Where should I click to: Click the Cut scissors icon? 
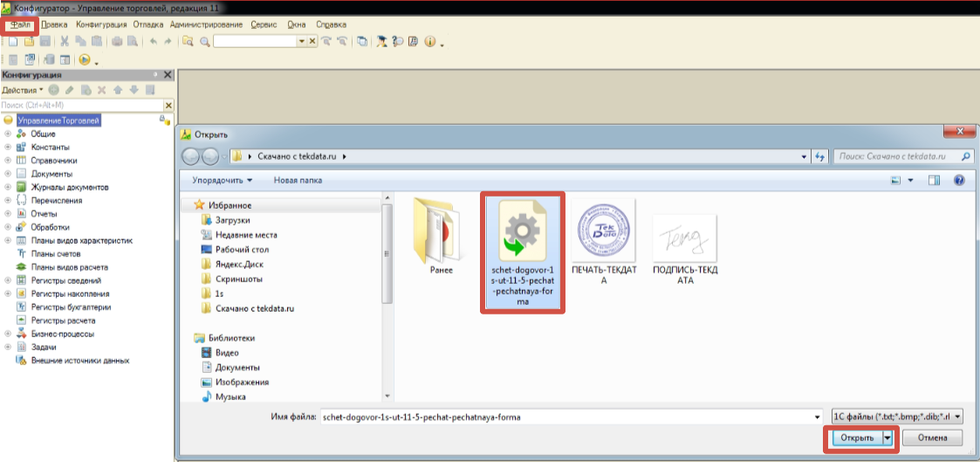coord(65,41)
